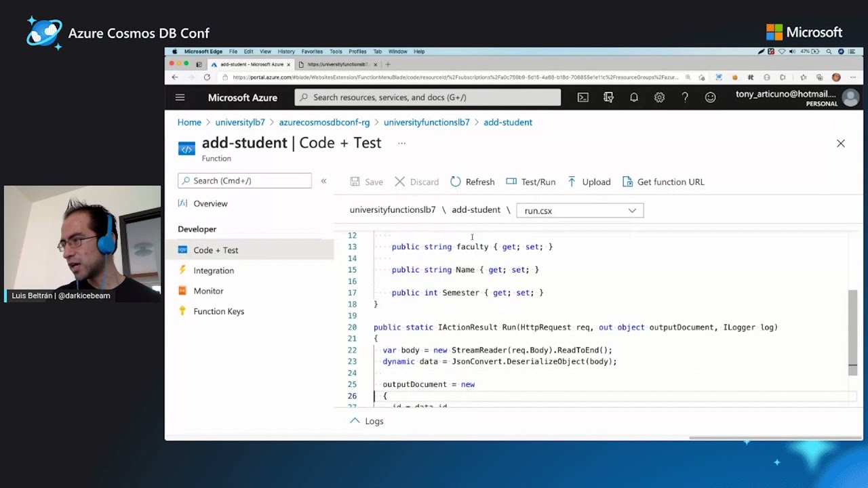The height and width of the screenshot is (488, 868).
Task: Open the Directories and subscriptions filter icon
Action: coord(608,98)
